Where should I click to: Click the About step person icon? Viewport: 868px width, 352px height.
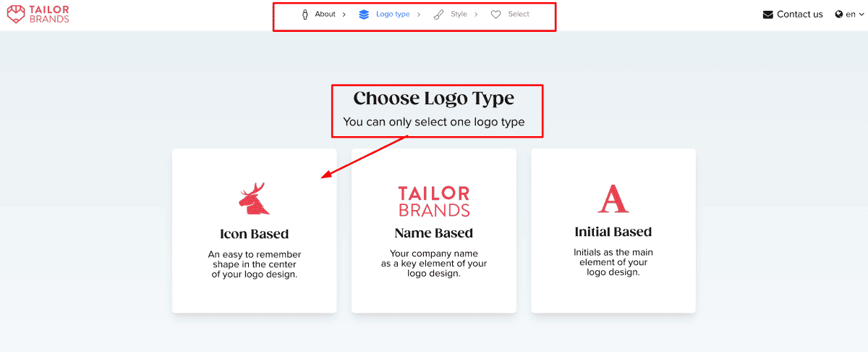[305, 14]
